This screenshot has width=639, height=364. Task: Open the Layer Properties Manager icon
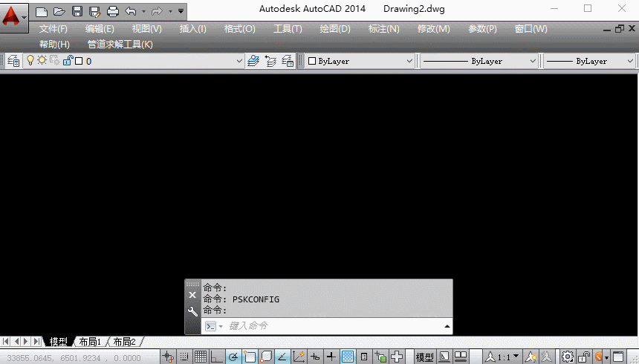tap(13, 62)
